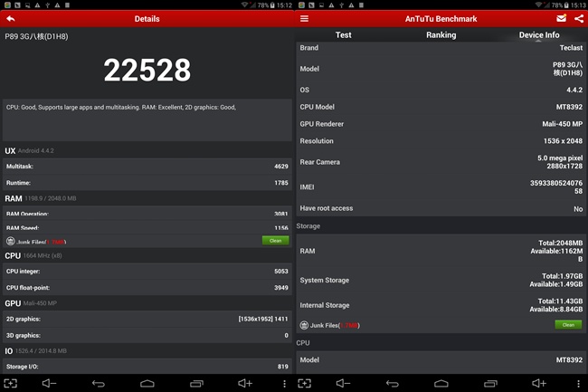Tap the share icon in AnTuTu header

[x=579, y=19]
